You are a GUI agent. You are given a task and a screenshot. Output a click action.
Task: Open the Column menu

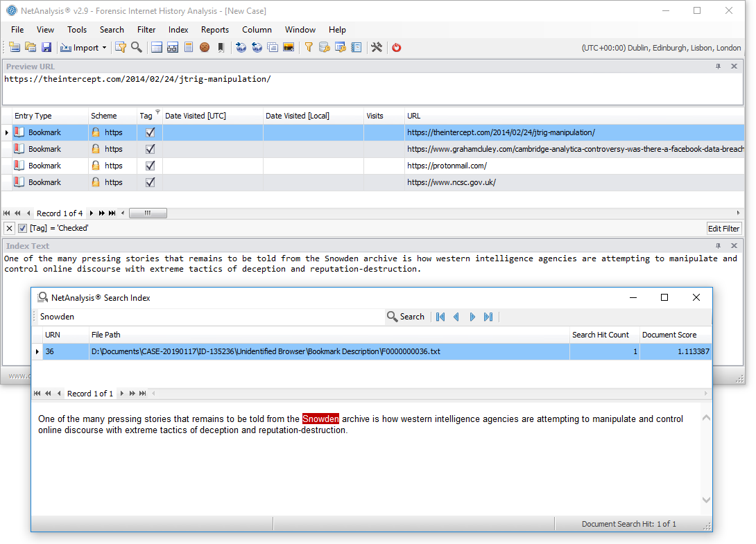(257, 30)
